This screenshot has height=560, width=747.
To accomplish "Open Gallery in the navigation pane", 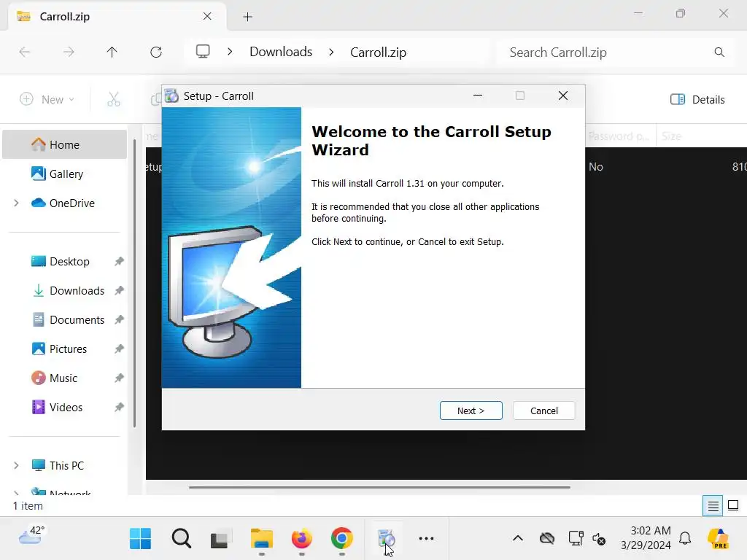I will [64, 174].
